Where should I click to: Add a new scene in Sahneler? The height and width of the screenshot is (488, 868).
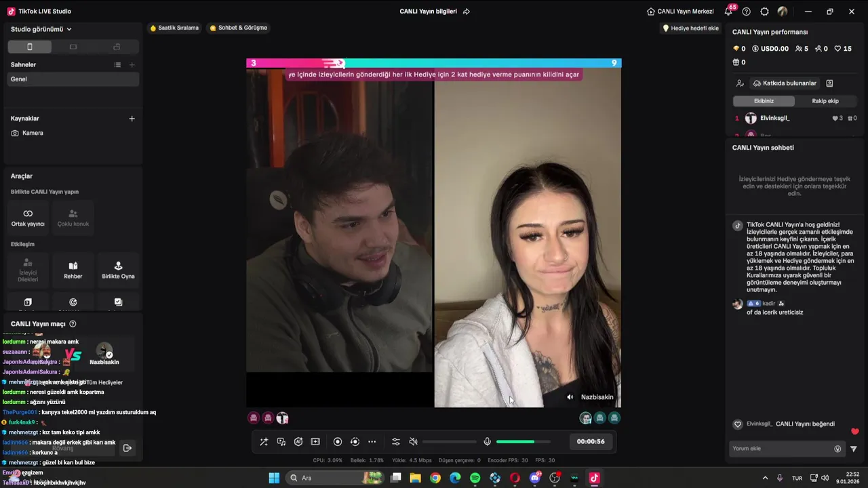(132, 65)
